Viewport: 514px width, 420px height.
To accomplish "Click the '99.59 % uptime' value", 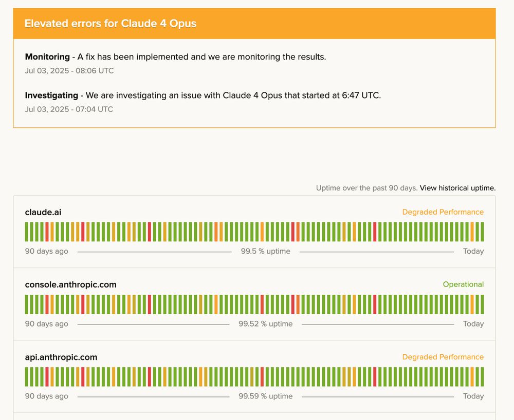I will (x=266, y=396).
